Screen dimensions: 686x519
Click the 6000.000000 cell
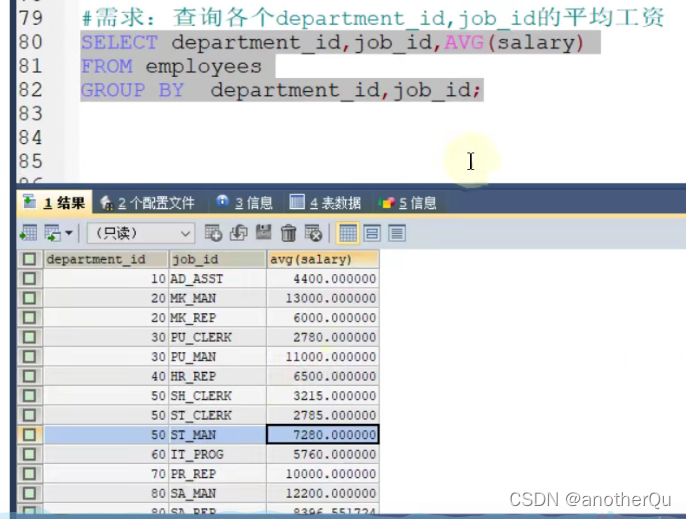(x=323, y=318)
